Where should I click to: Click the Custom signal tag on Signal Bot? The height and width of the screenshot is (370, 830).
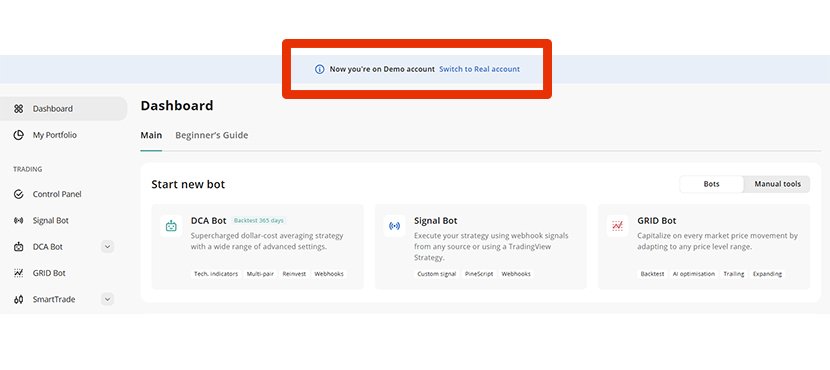tap(438, 274)
